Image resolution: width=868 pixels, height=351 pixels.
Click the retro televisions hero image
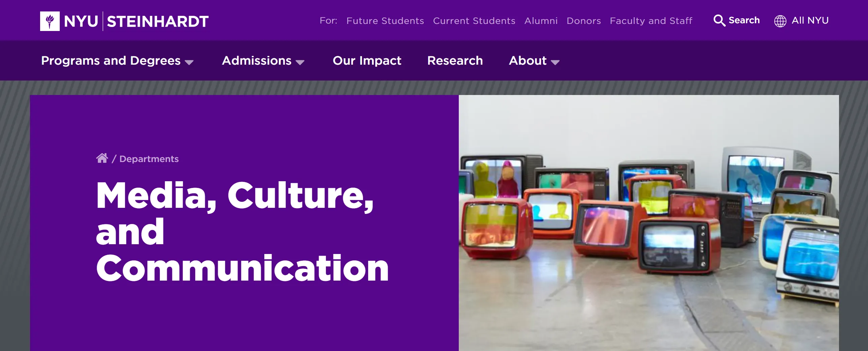tap(649, 222)
